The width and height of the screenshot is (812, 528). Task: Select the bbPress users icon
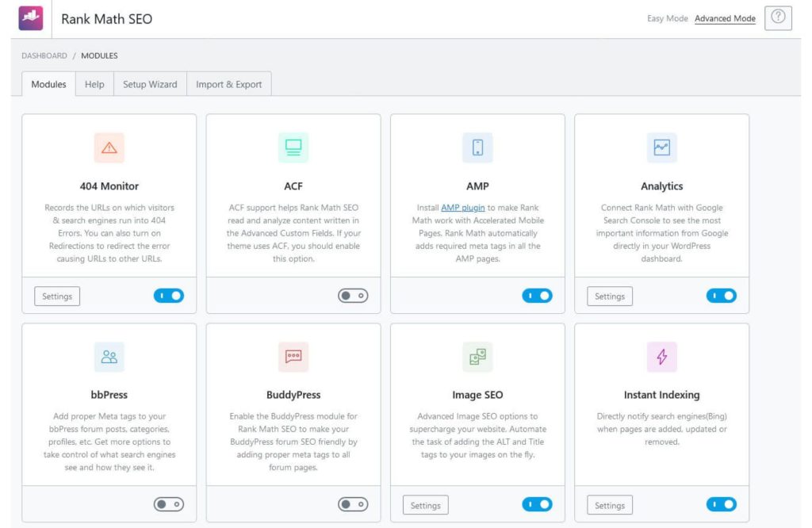pyautogui.click(x=109, y=357)
